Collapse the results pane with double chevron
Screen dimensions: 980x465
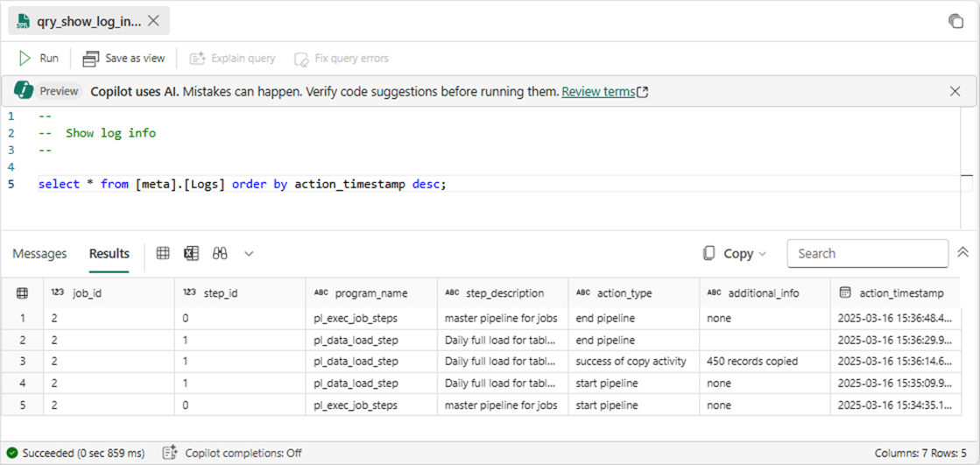[962, 253]
